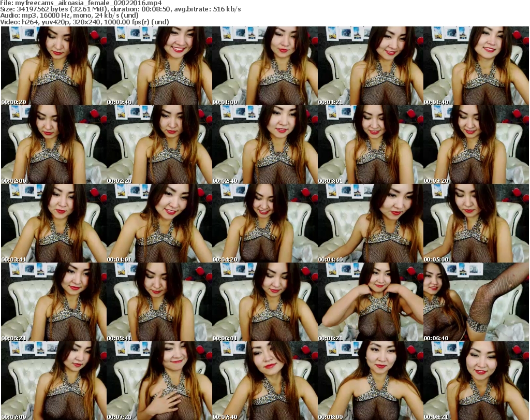
Task: Open the thumbnail stamped 00:00:20
Action: (54, 66)
